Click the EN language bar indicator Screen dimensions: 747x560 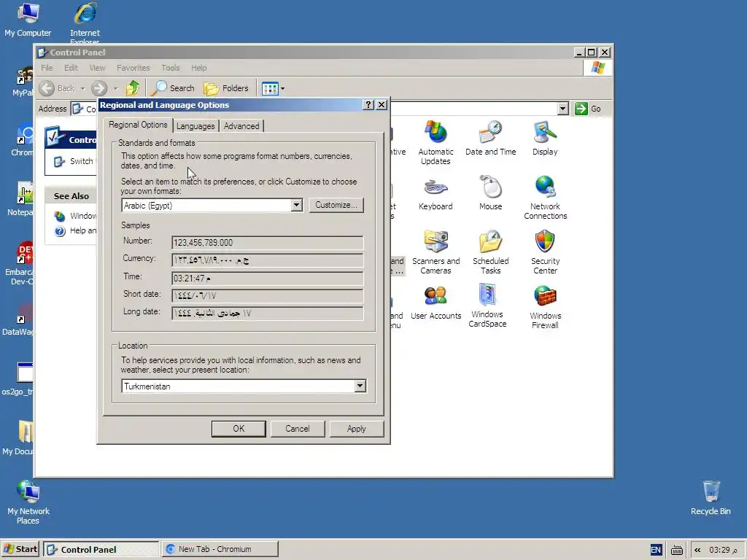pyautogui.click(x=656, y=550)
